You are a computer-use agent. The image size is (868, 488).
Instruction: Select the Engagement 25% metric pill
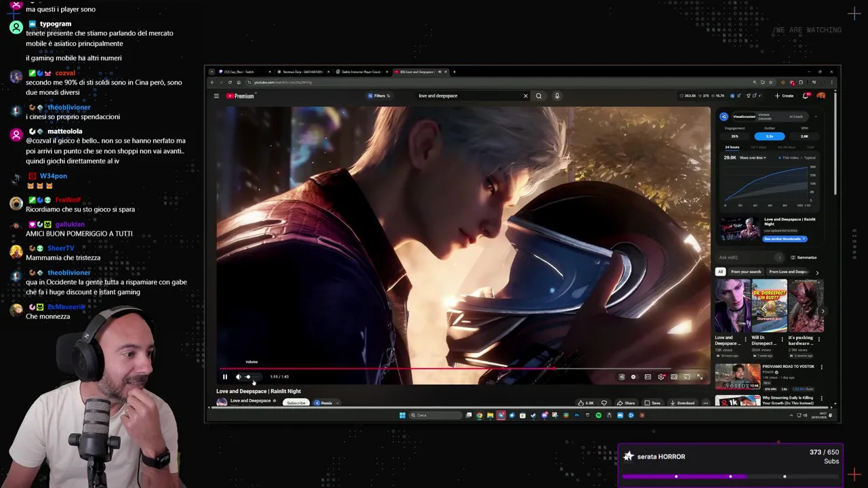pos(734,136)
